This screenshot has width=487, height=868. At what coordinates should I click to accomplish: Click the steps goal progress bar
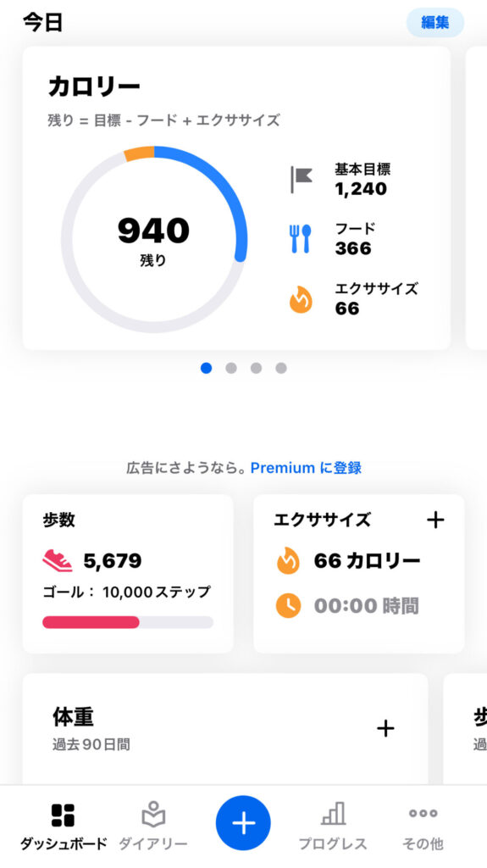pyautogui.click(x=128, y=622)
